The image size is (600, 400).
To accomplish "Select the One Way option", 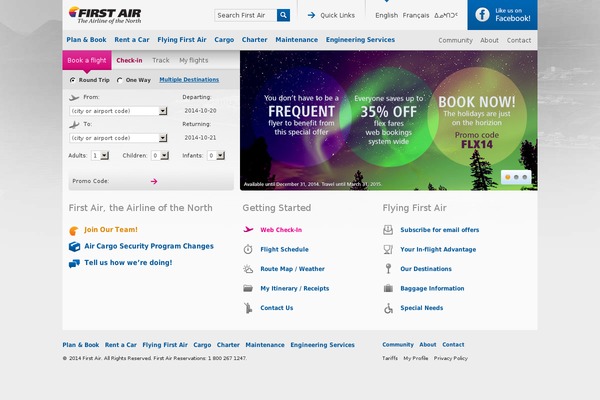I will (x=120, y=80).
